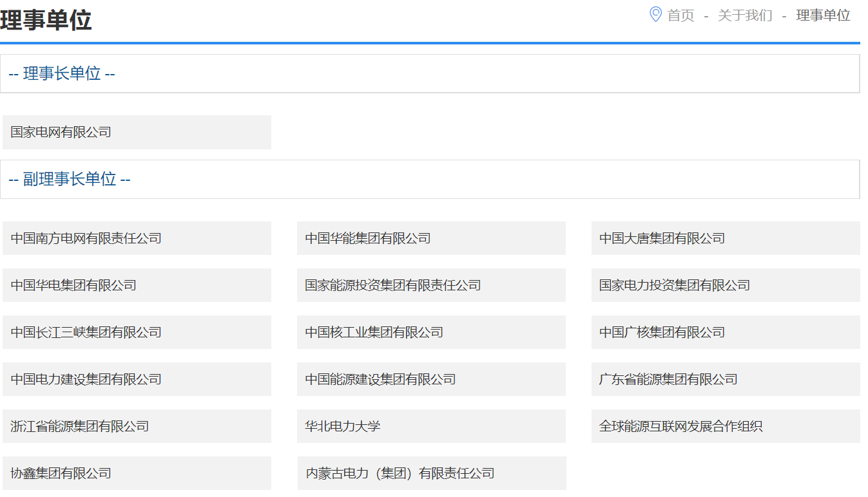Select 中国南方电网有限责任公司
Image resolution: width=868 pixels, height=497 pixels.
tap(137, 238)
